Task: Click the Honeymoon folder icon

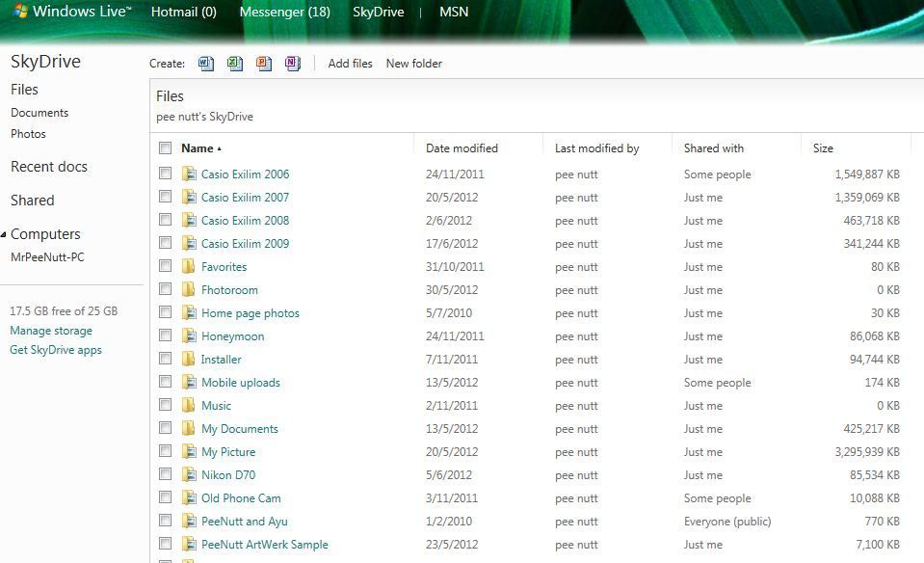Action: click(189, 336)
